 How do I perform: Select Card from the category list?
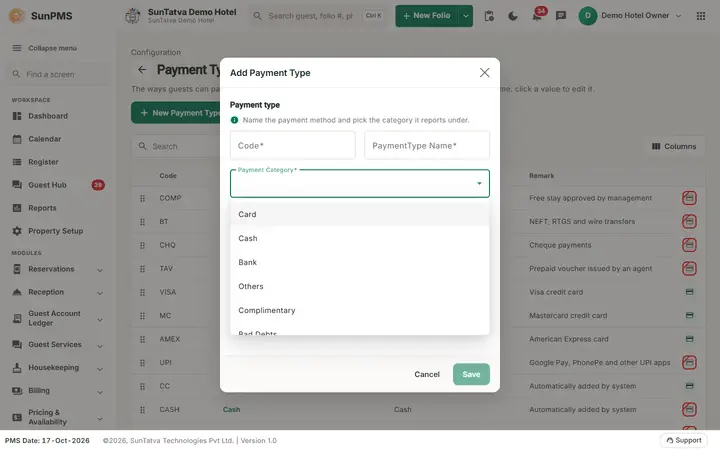[x=360, y=214]
